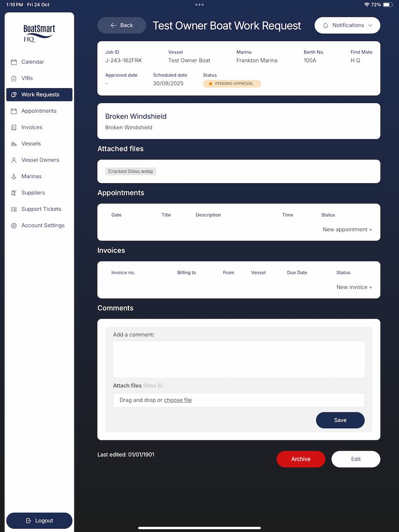Open the Appointments menu item
399x532 pixels.
pyautogui.click(x=39, y=111)
